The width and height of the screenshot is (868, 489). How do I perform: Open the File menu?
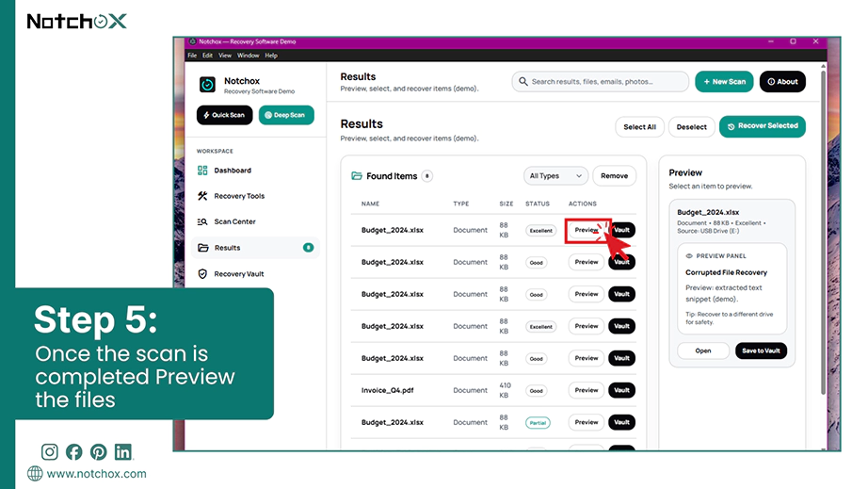click(192, 56)
